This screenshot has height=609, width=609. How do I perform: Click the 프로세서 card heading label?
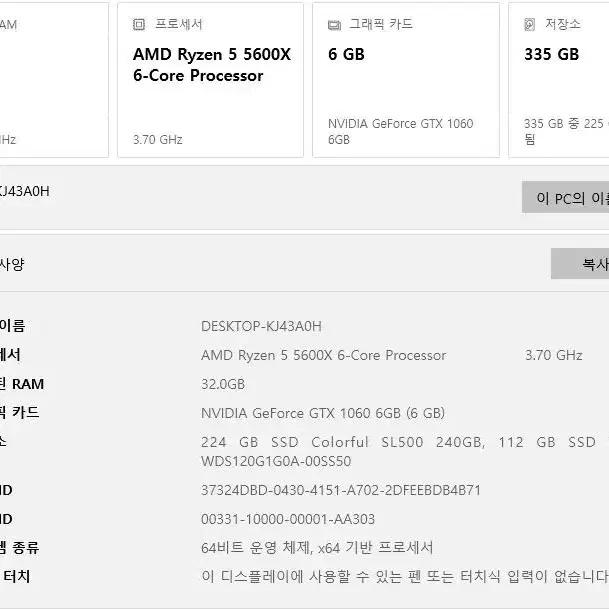(x=179, y=24)
